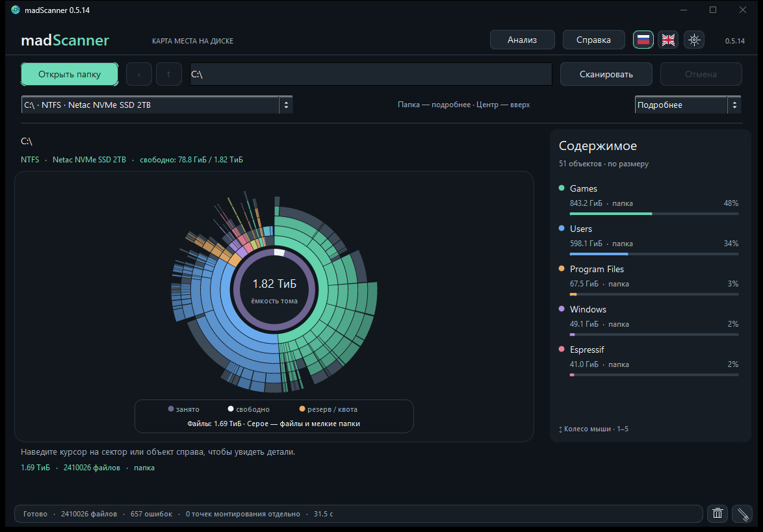763x532 pixels.
Task: Open the Анализ menu
Action: (x=522, y=40)
